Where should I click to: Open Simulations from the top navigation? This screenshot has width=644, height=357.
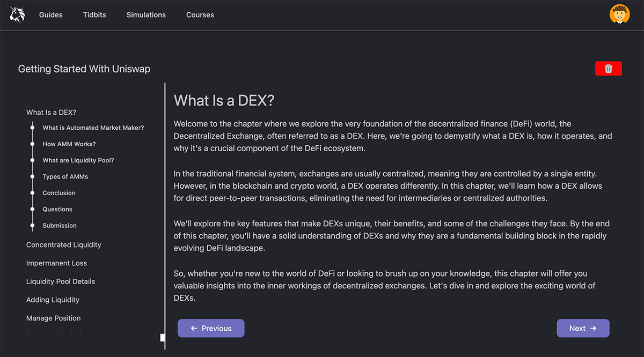click(146, 15)
